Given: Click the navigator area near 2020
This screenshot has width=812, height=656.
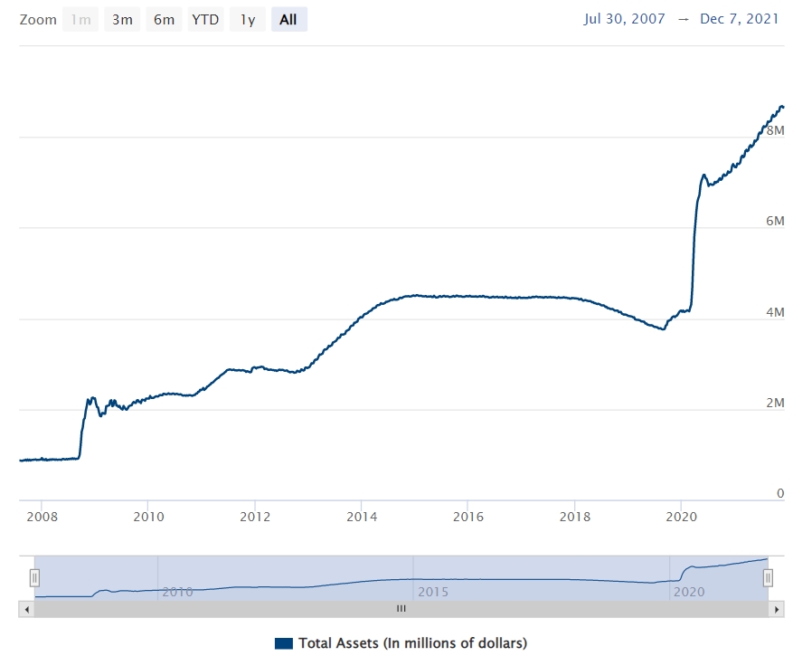Looking at the screenshot, I should pyautogui.click(x=687, y=584).
